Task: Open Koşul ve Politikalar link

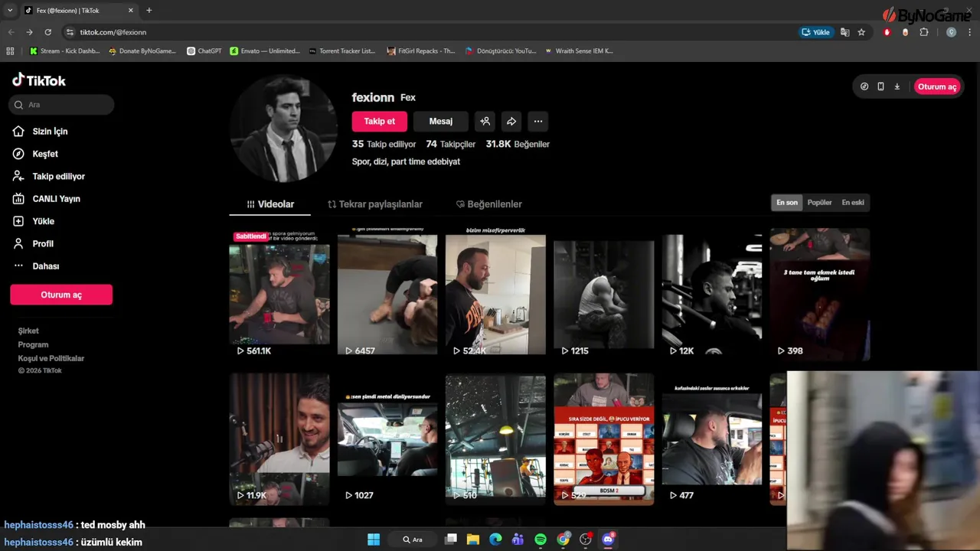Action: click(x=51, y=358)
